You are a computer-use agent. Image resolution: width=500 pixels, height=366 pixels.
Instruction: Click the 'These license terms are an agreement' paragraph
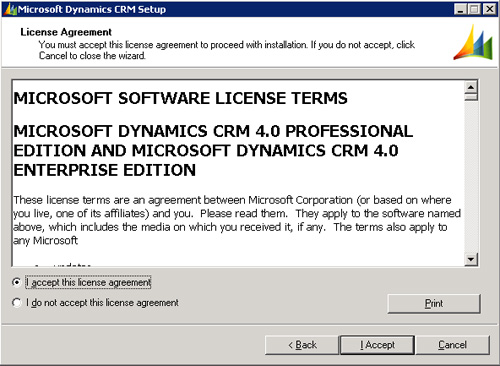click(237, 220)
